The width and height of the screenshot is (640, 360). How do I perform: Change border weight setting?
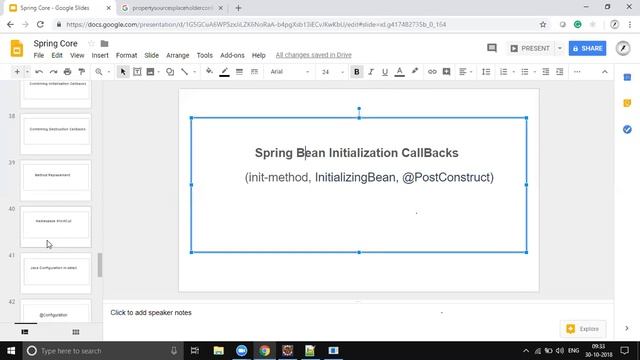[x=239, y=72]
